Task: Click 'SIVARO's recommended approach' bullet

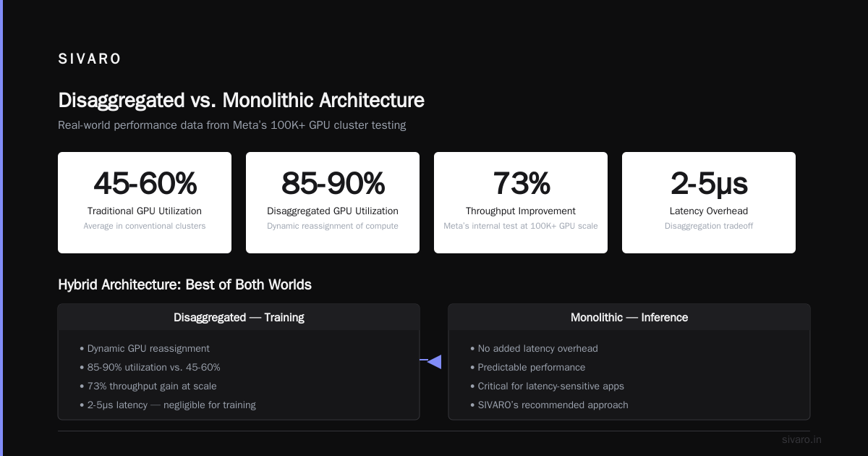Action: coord(549,405)
